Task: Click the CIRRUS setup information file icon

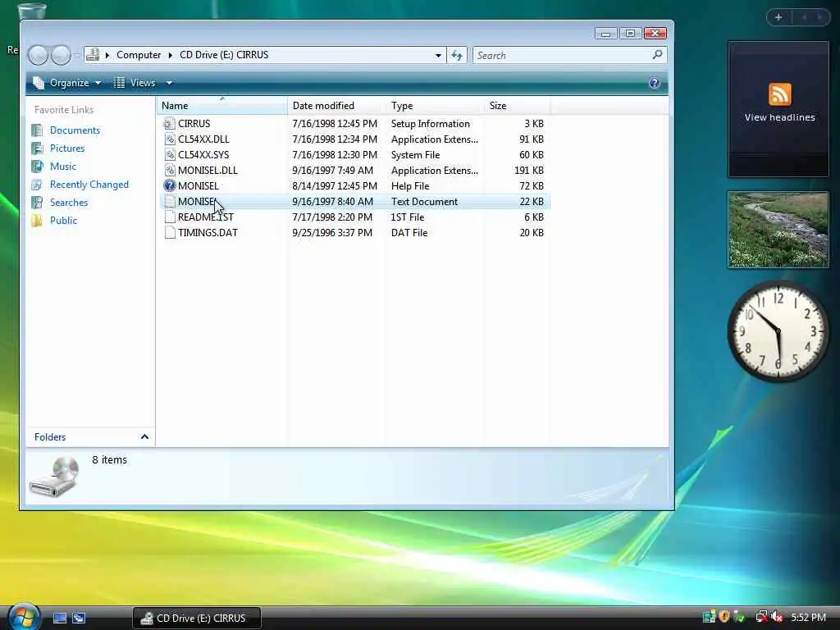Action: click(x=169, y=124)
